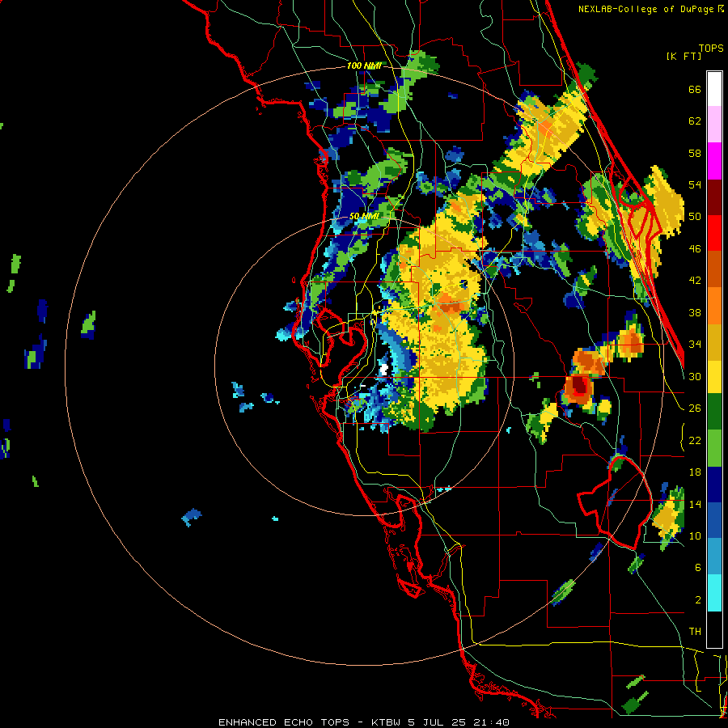Click the Enhanced Echo Tops KTBW caption
728x728 pixels.
(x=363, y=722)
